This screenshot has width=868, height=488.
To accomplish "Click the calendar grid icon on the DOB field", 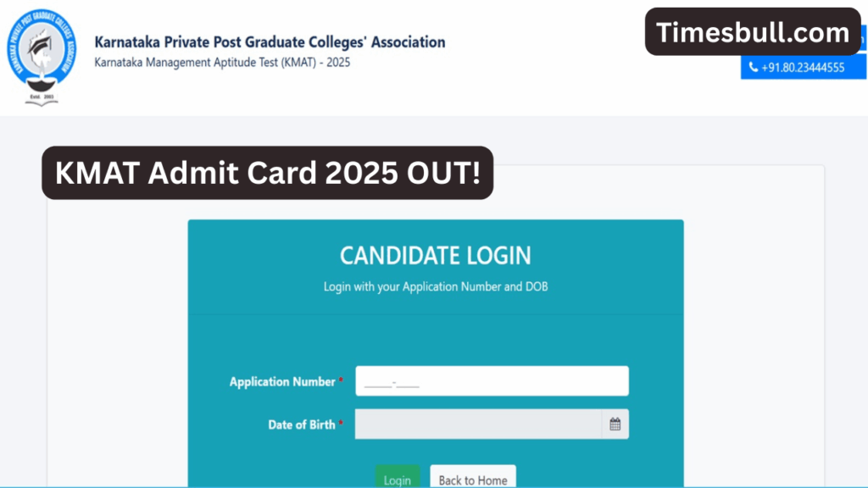I will 617,424.
